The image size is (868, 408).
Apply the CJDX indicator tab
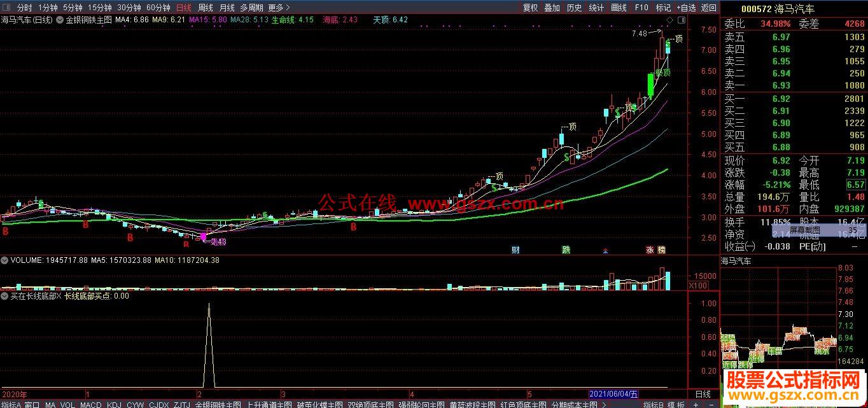[x=159, y=404]
